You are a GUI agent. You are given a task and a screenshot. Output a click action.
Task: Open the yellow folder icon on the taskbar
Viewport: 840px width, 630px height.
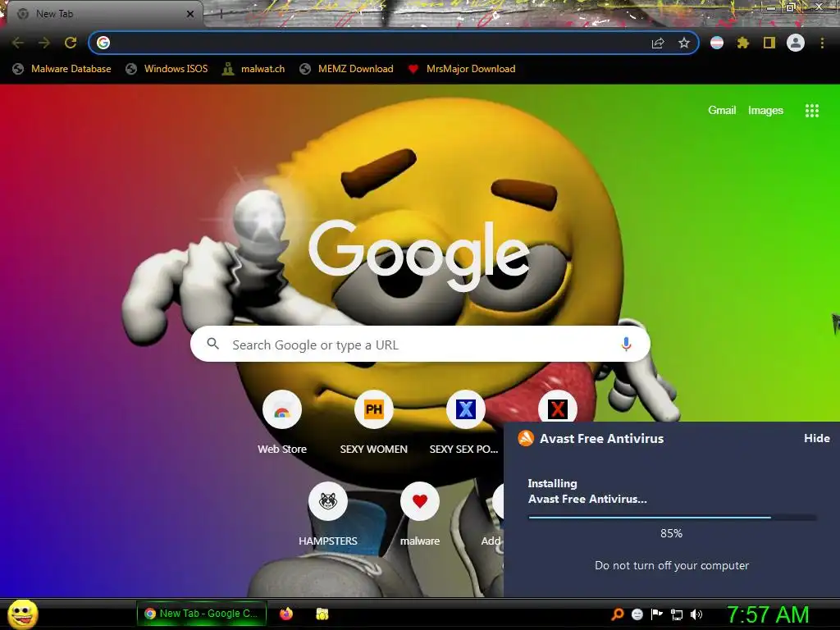[x=322, y=614]
